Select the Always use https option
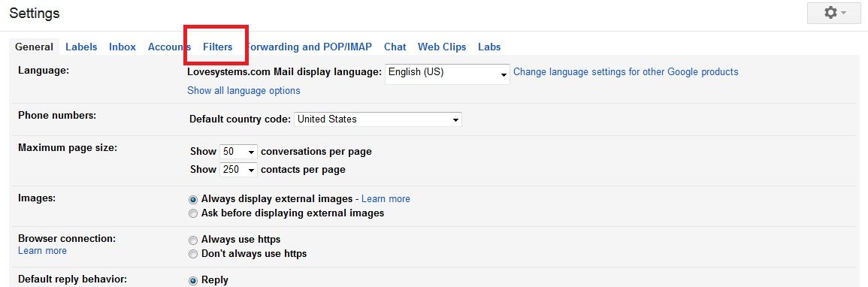The width and height of the screenshot is (868, 287). tap(192, 240)
